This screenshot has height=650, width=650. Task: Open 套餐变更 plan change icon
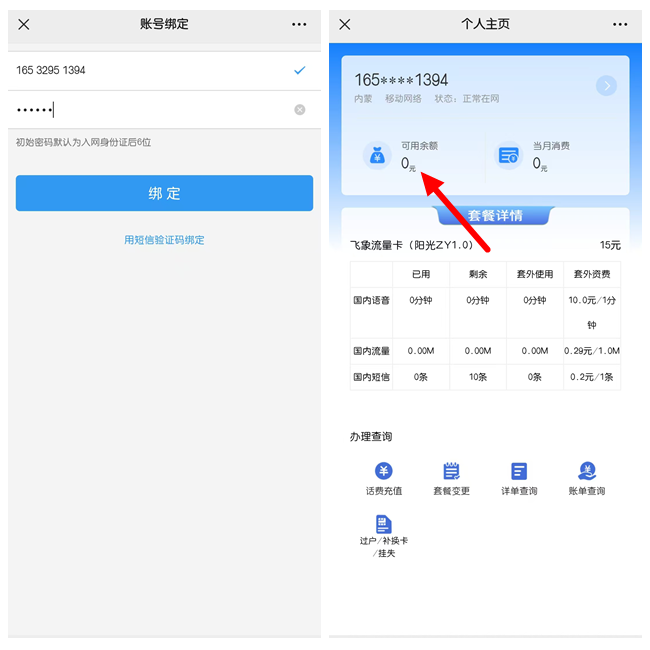point(451,471)
